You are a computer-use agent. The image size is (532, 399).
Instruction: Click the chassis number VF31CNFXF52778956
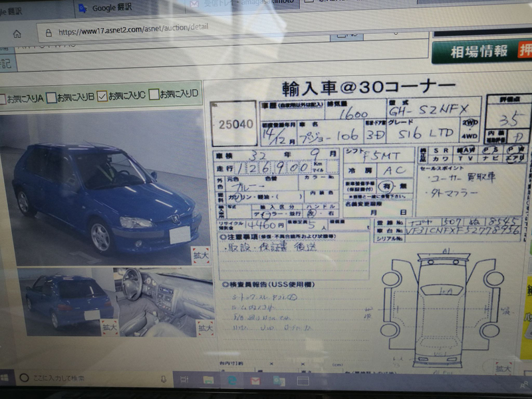pos(463,231)
